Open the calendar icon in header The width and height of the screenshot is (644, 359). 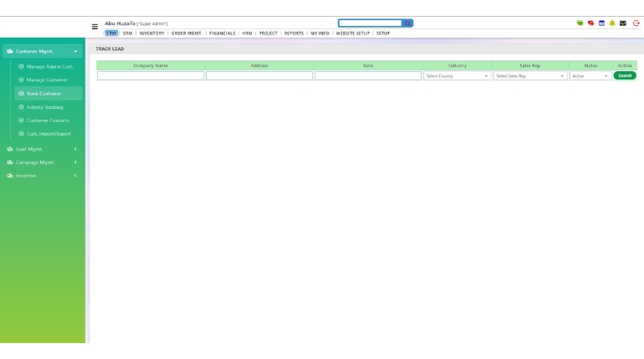point(601,23)
